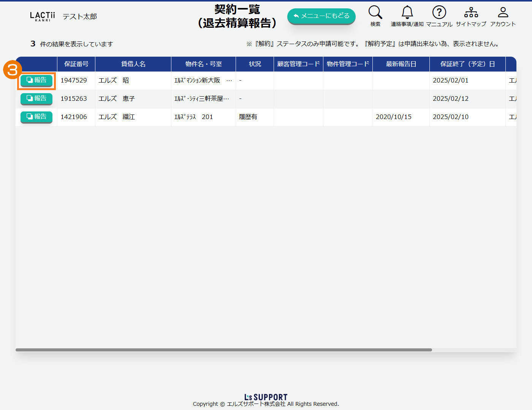Viewport: 532px width, 410px height.
Task: Click the horizontal table scrollbar
Action: point(223,350)
